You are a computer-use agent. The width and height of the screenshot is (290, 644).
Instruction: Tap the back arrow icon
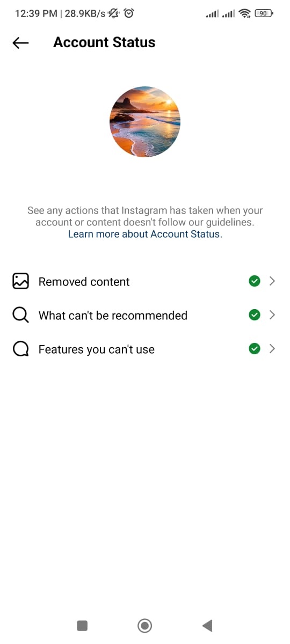[20, 43]
